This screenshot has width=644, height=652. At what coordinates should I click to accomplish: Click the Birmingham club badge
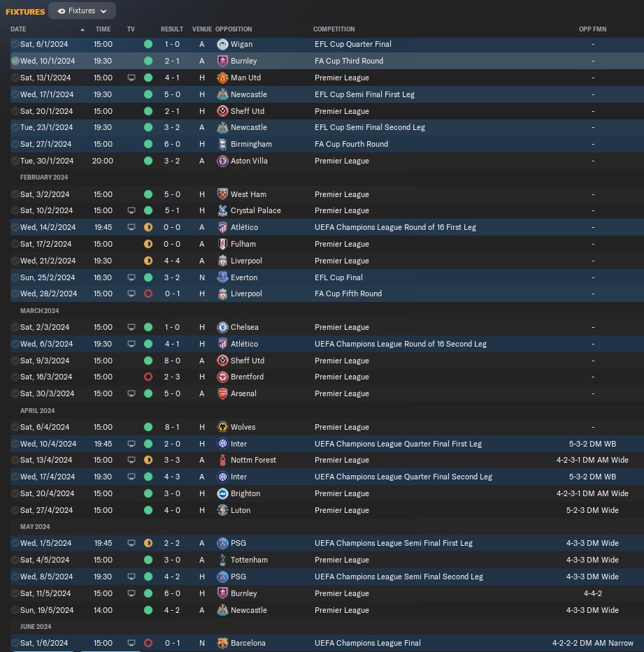pos(222,144)
